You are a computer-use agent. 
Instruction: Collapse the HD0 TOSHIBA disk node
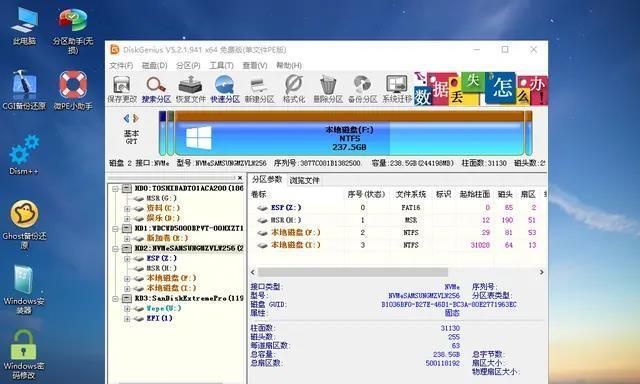pos(116,189)
